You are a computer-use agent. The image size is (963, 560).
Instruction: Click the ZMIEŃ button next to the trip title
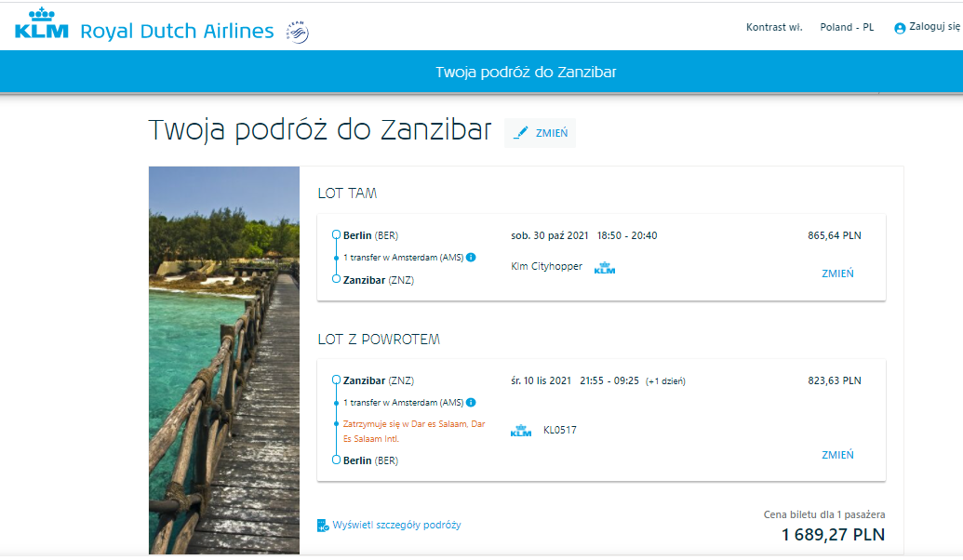tap(540, 133)
